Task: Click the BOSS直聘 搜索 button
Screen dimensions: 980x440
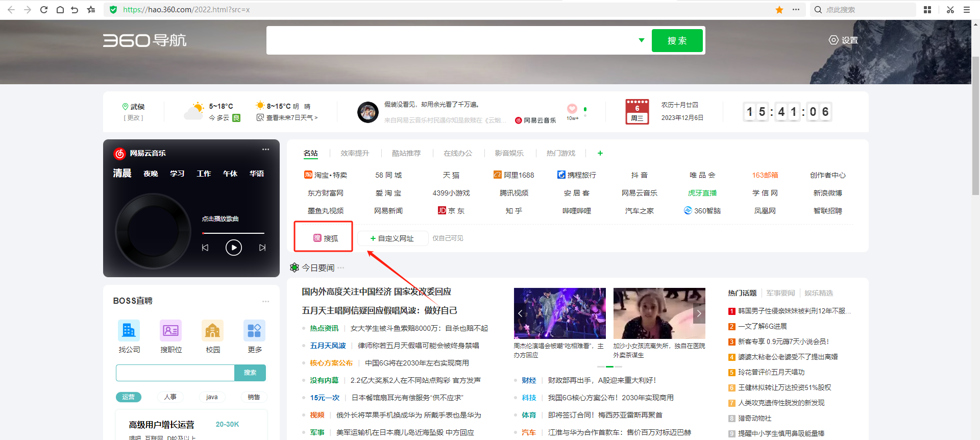Action: tap(250, 373)
